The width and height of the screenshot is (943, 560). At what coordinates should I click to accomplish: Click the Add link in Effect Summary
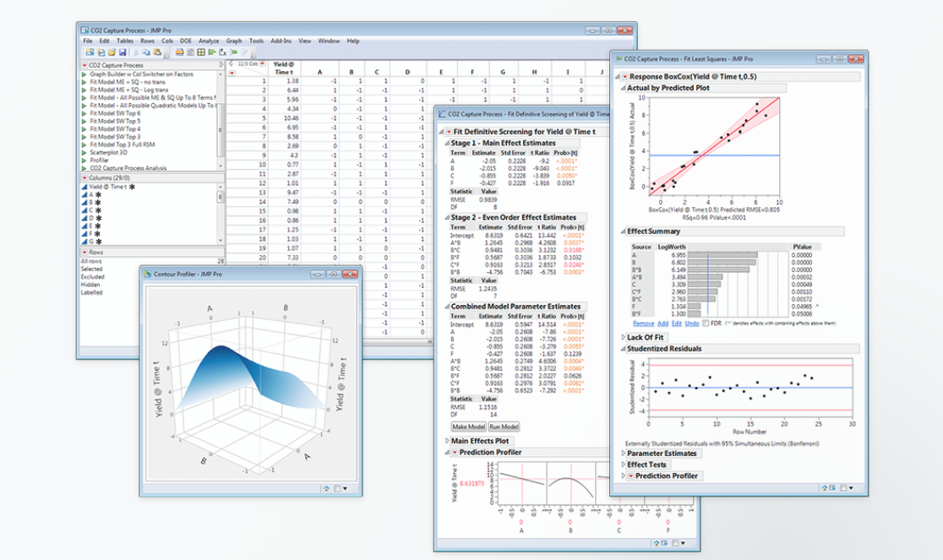[x=662, y=323]
